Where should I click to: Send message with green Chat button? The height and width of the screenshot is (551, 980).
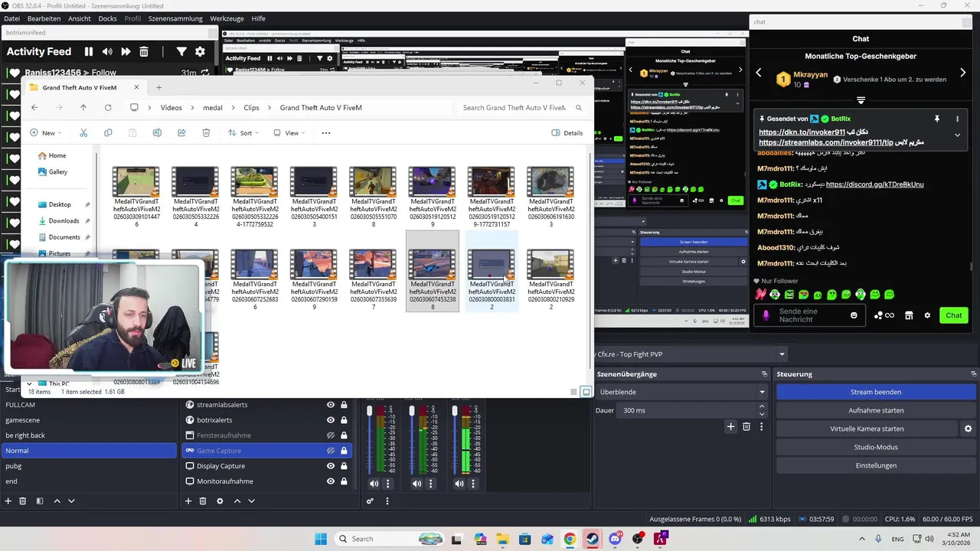pos(953,315)
